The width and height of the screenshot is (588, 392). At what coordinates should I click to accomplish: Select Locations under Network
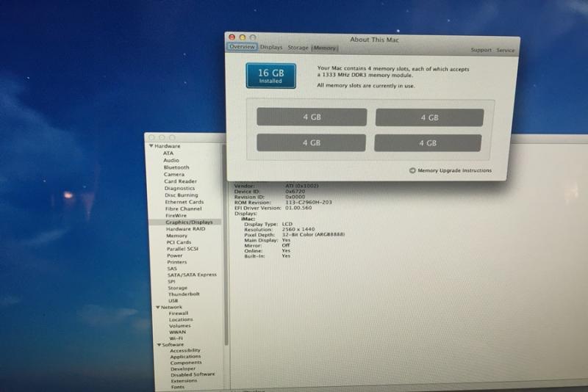tap(181, 320)
